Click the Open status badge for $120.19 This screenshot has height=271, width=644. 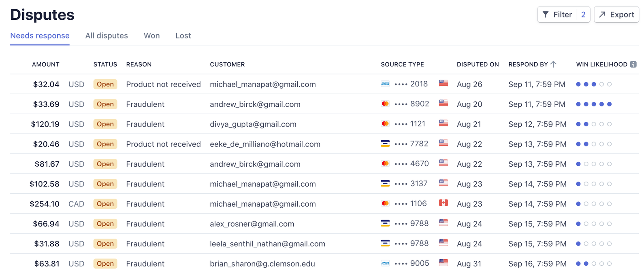105,124
